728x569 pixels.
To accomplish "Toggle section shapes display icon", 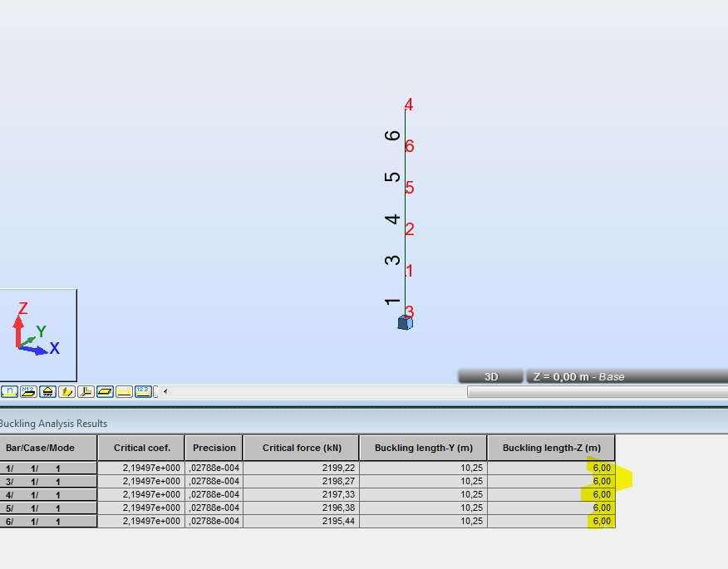I will pyautogui.click(x=66, y=392).
